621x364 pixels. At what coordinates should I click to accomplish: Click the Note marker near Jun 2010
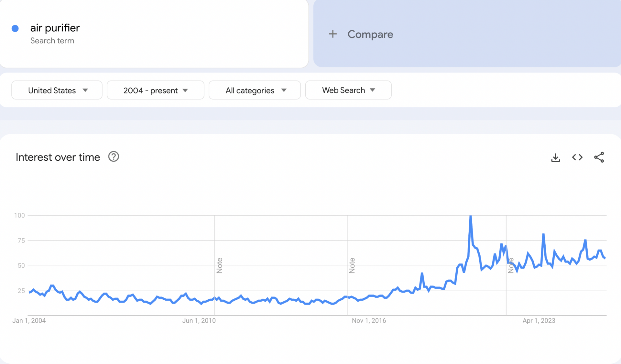(x=219, y=265)
